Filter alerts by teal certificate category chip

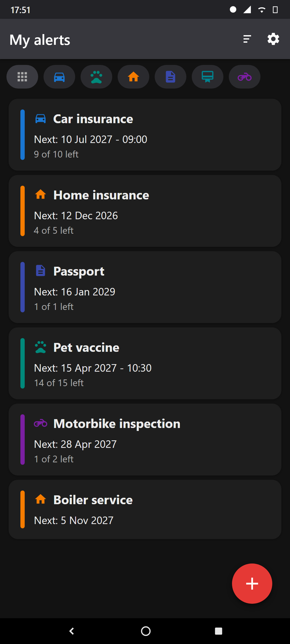[x=208, y=77]
